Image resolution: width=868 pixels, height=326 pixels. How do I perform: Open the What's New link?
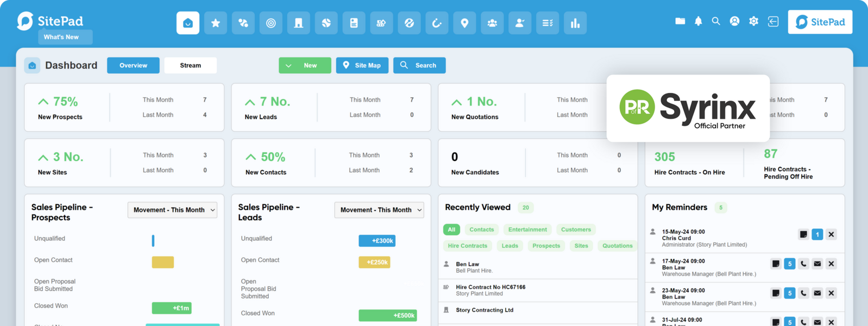click(x=65, y=37)
